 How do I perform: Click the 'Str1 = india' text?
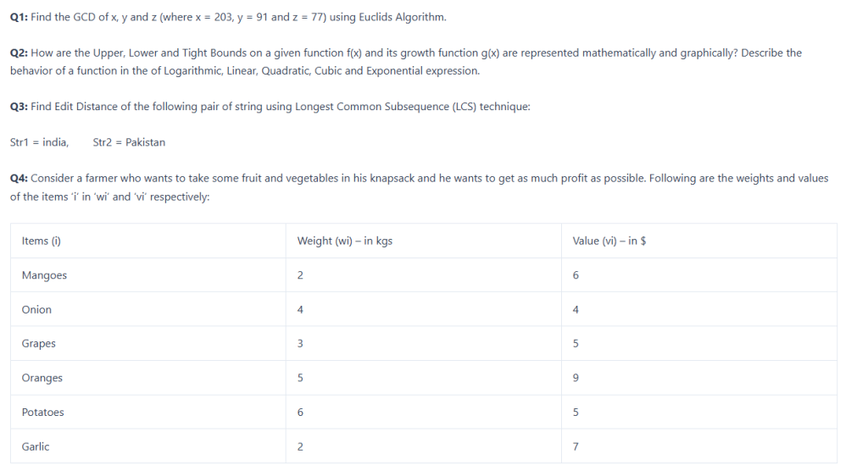(39, 142)
